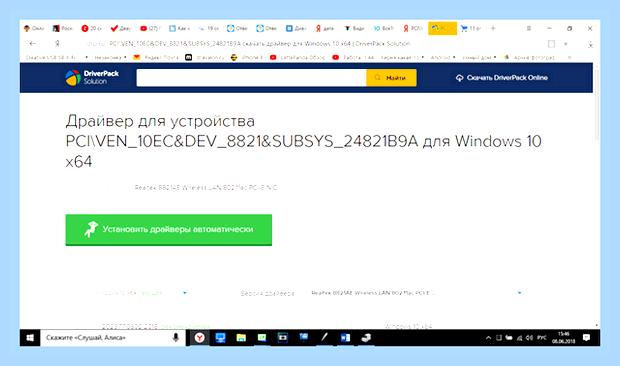Select the active DriverPack yellow tab
Screen dimensions: 620x366
(x=442, y=28)
